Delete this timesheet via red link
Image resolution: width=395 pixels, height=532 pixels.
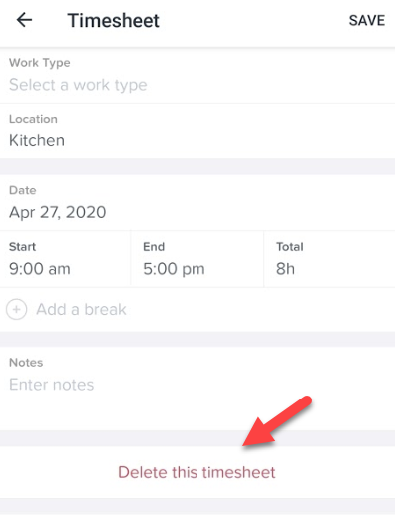197,472
